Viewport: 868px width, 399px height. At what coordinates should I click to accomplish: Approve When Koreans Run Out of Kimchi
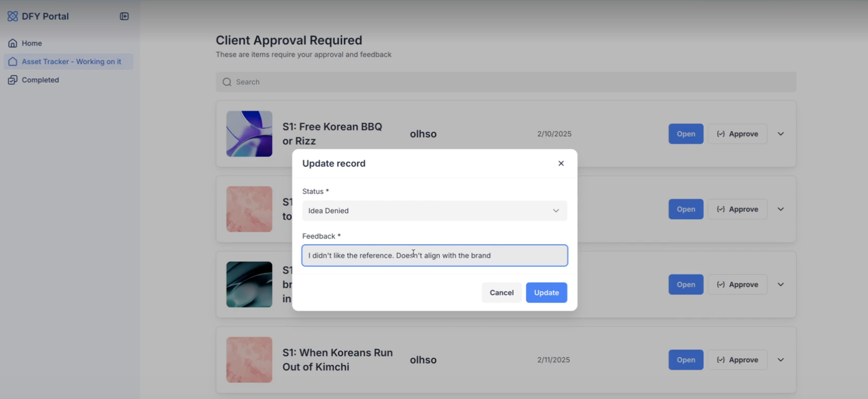pos(737,360)
